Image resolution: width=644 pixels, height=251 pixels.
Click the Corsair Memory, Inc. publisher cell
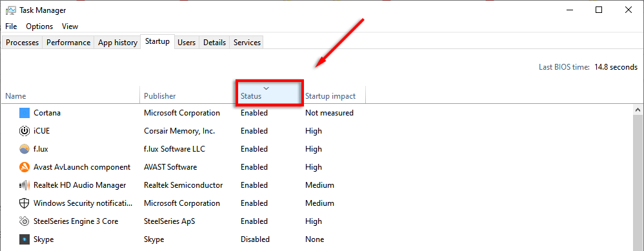tap(179, 130)
